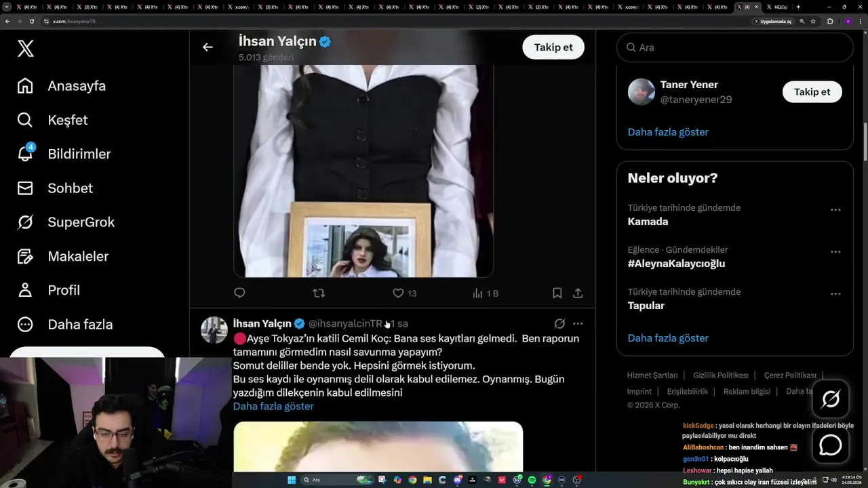Like the post with 13 likes

click(405, 293)
